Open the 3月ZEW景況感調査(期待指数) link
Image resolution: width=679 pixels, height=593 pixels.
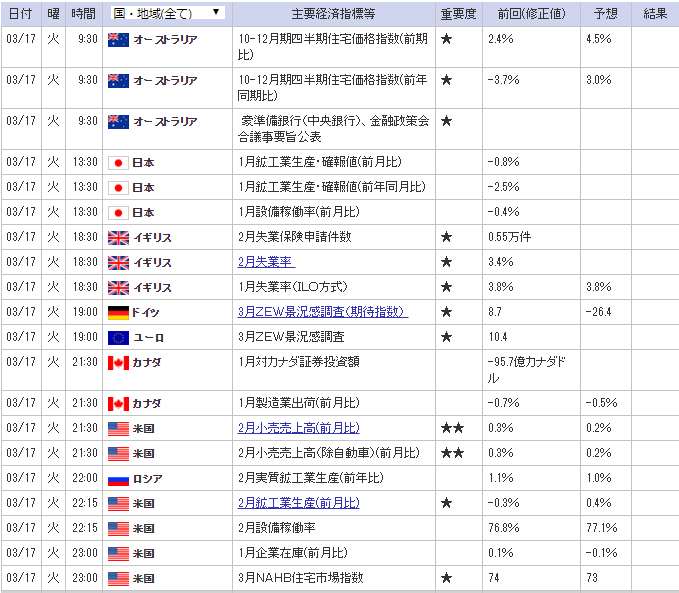click(x=323, y=312)
